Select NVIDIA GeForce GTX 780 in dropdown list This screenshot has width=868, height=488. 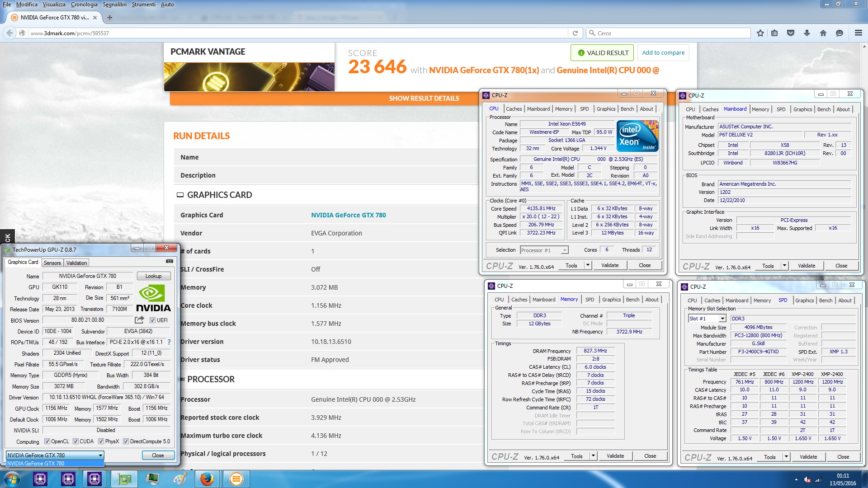point(55,464)
